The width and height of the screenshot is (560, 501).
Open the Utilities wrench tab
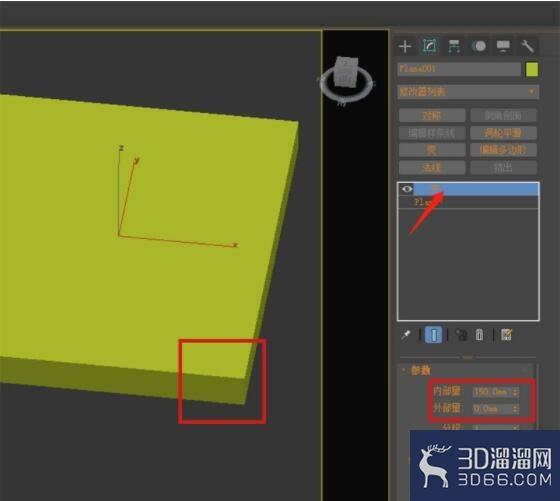pos(528,46)
